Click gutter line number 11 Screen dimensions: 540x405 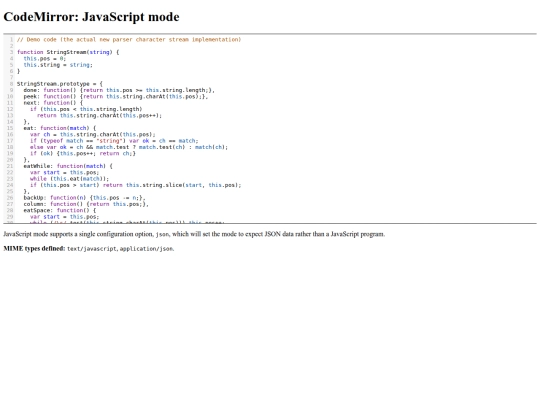10,103
